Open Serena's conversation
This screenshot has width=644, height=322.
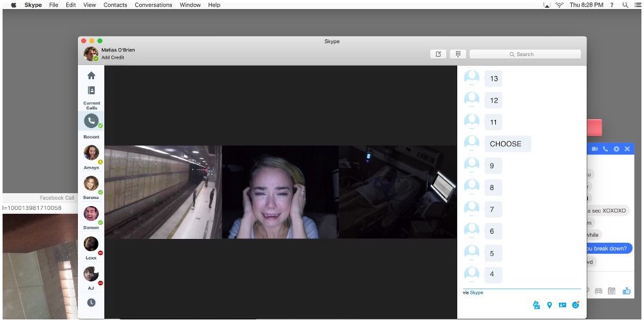point(91,183)
